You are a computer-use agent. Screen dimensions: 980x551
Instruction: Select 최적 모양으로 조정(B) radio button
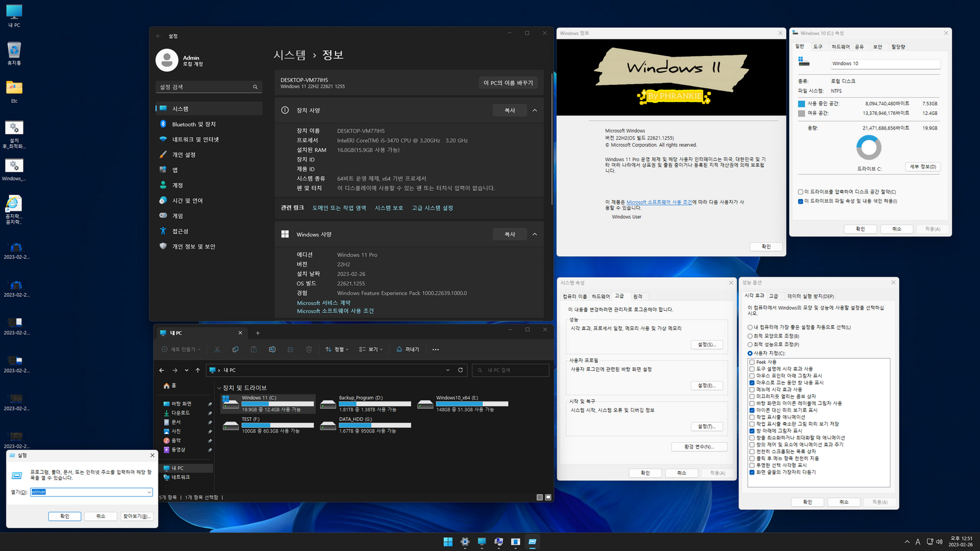(750, 336)
